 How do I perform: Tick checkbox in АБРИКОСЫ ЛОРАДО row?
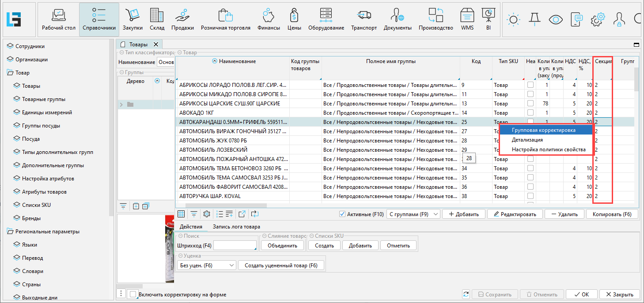530,85
